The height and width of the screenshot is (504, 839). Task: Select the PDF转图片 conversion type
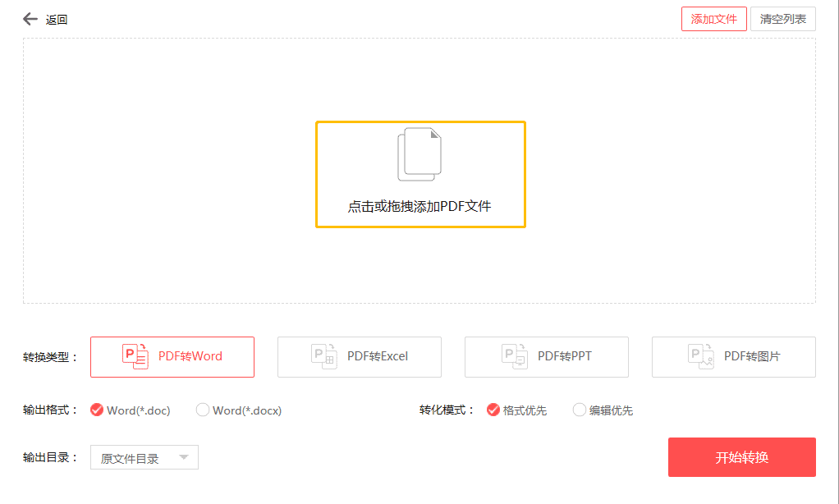734,357
